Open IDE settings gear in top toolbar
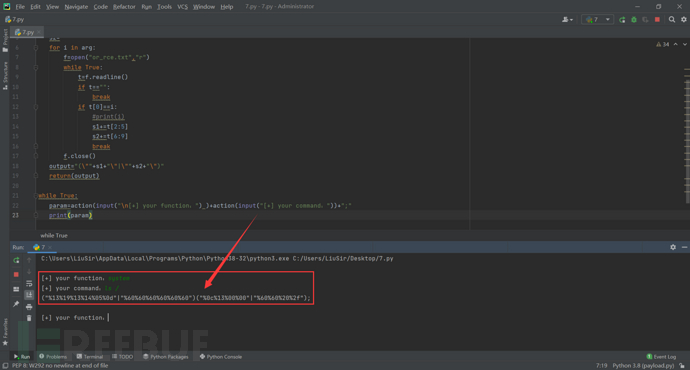The height and width of the screenshot is (370, 690). pos(684,19)
